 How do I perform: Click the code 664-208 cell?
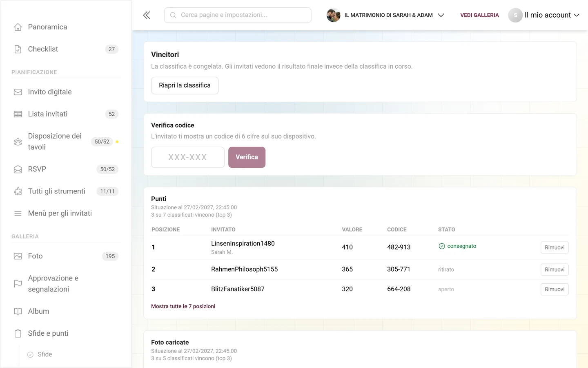point(399,289)
